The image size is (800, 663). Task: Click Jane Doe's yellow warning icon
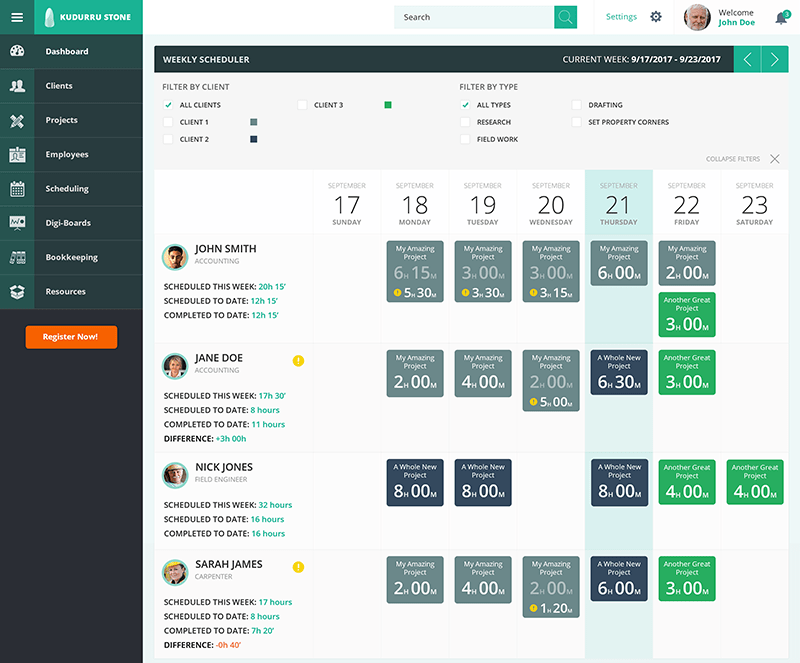(298, 361)
